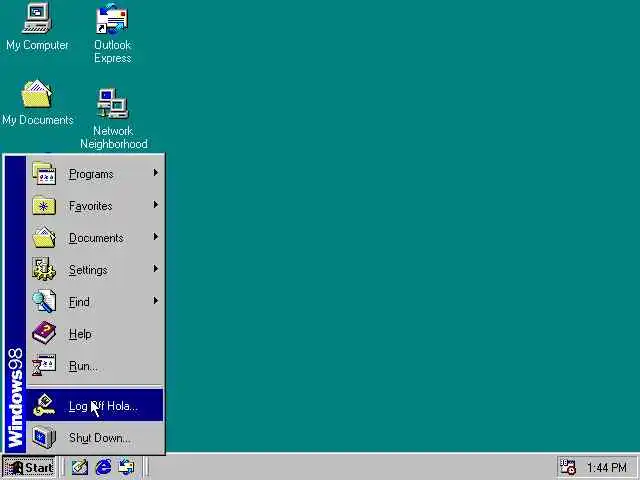Screen dimensions: 640x480
Task: Launch Internet Explorer from Quick Launch
Action: tap(103, 467)
